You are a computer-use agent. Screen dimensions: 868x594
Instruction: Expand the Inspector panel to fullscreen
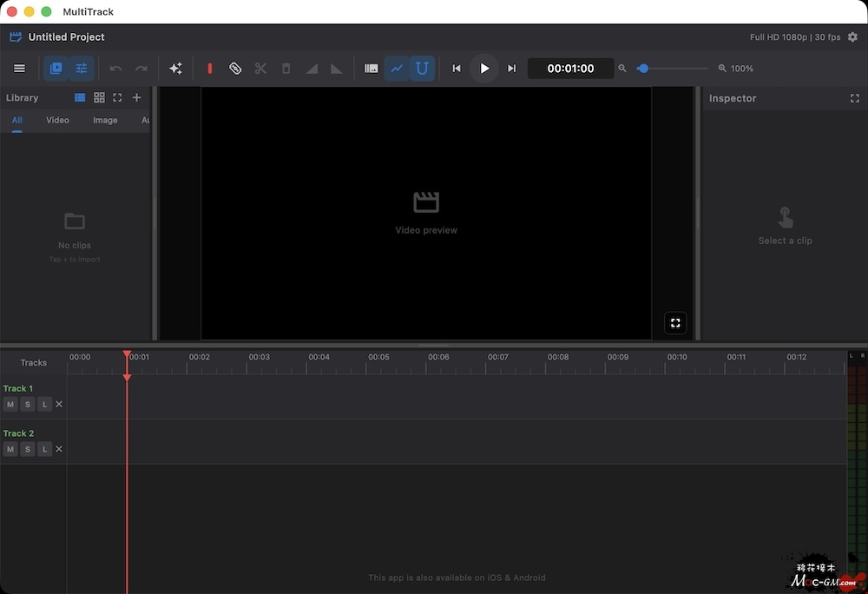(x=855, y=99)
